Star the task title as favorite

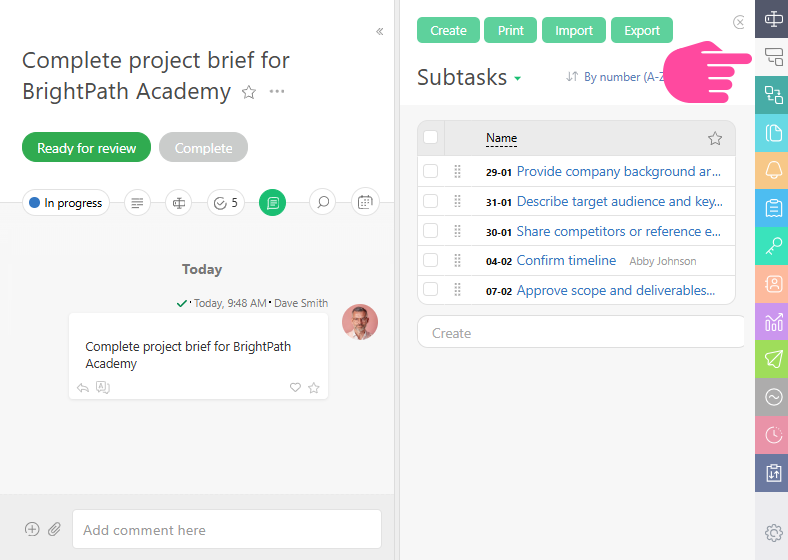click(x=249, y=93)
